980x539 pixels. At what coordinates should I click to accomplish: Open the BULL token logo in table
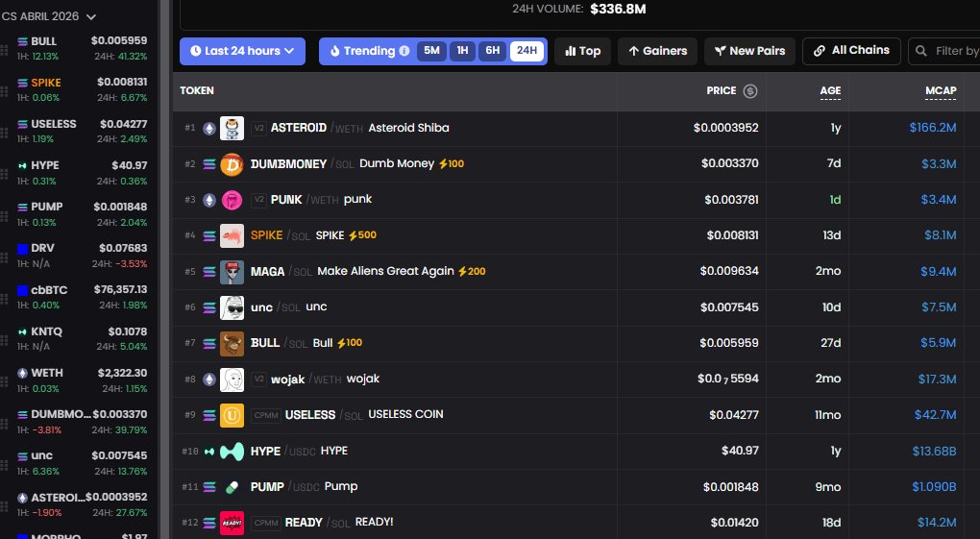tap(232, 343)
